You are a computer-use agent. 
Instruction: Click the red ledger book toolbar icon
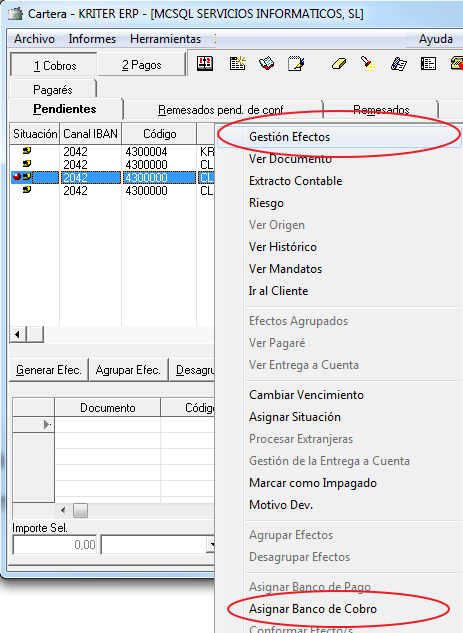click(x=205, y=64)
